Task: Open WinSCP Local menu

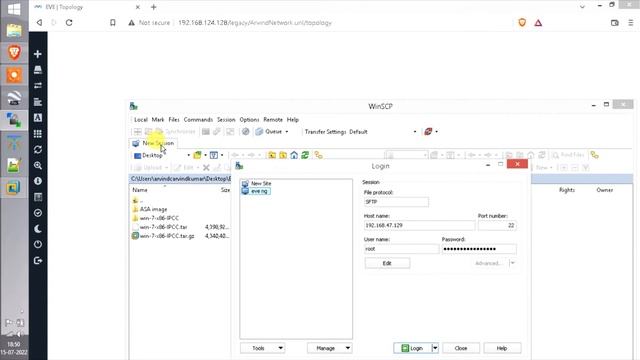Action: point(140,120)
